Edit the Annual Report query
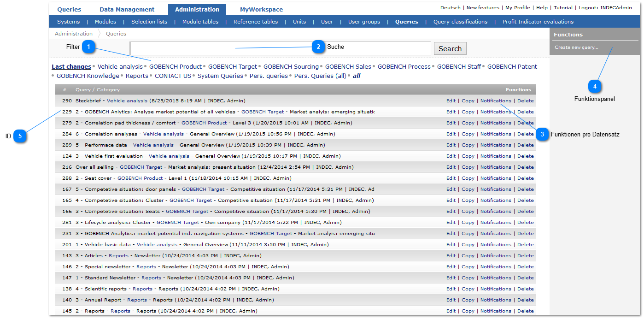The image size is (644, 319). point(451,300)
